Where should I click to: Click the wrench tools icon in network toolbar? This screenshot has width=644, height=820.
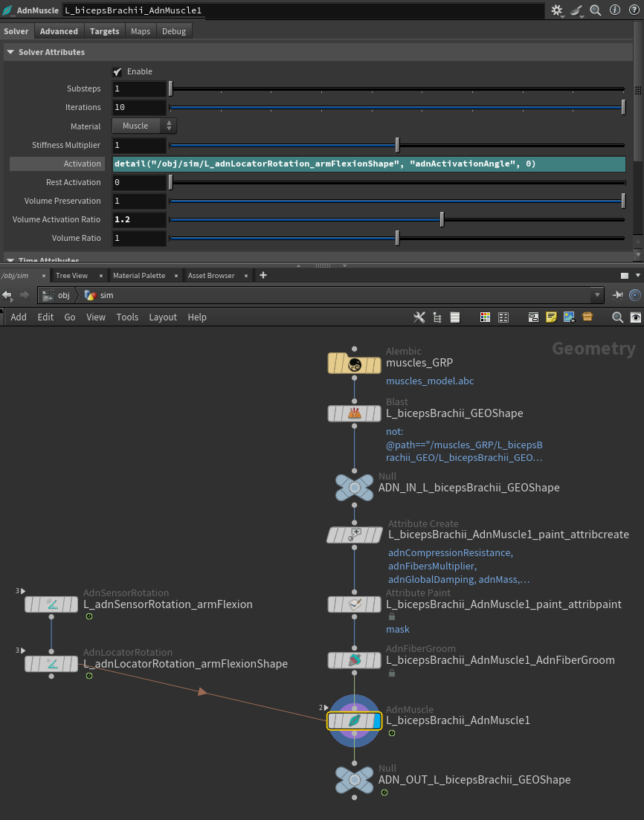tap(419, 317)
